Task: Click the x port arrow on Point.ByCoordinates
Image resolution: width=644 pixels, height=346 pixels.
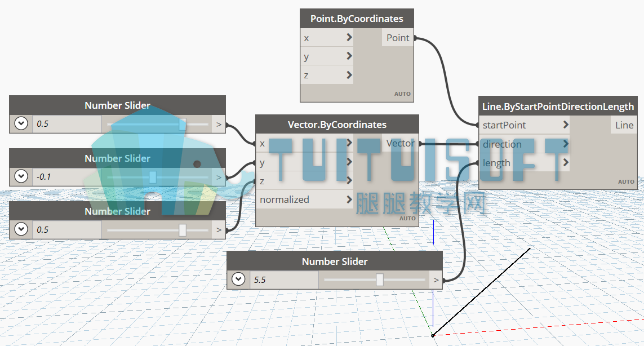Action: click(x=349, y=37)
